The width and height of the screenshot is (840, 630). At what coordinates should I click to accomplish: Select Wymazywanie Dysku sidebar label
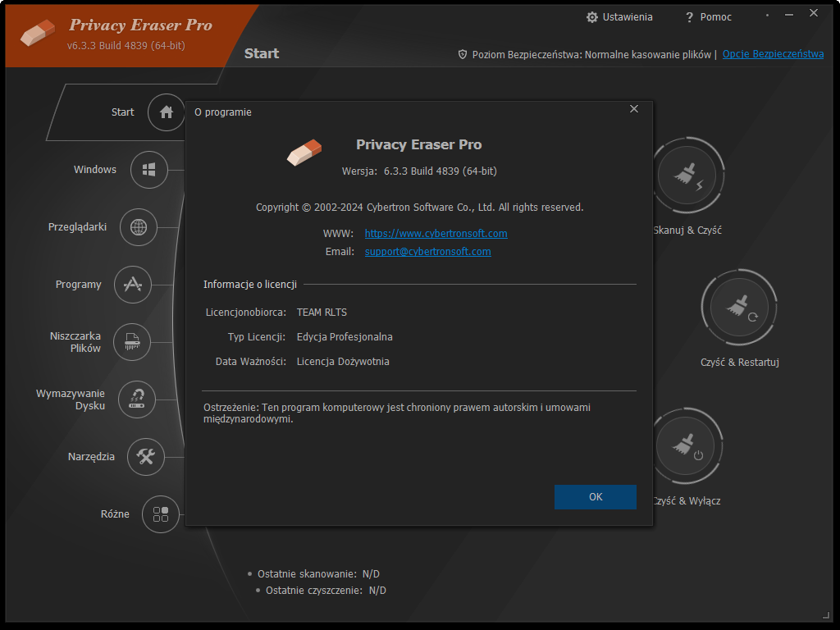[x=71, y=399]
